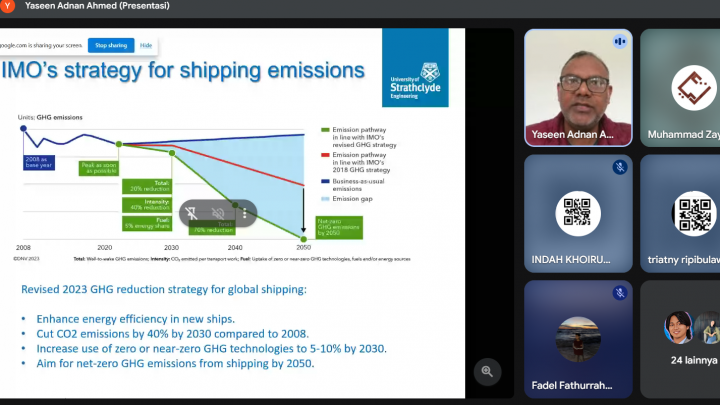The image size is (720, 405).
Task: Click the University of Strathclyde logo
Action: [415, 68]
